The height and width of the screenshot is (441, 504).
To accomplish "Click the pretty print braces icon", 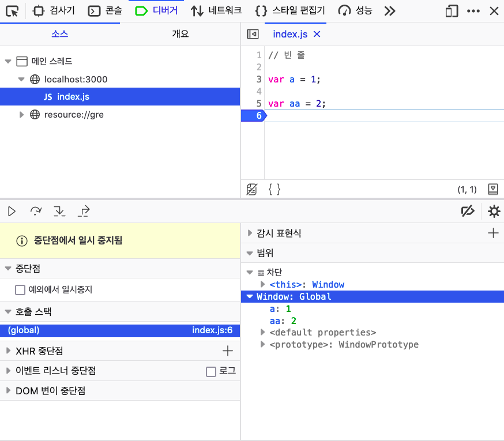I will (x=274, y=189).
